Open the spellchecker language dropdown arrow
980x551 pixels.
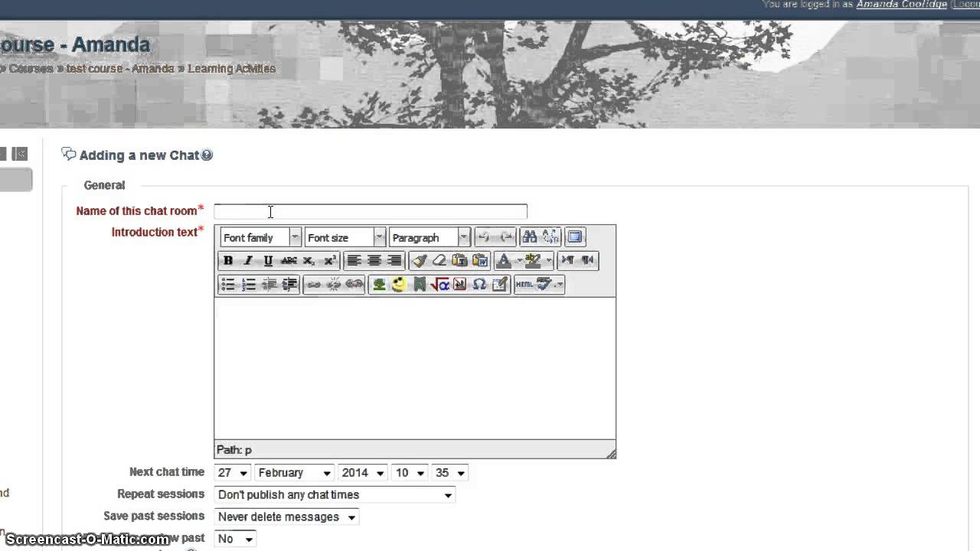(560, 285)
